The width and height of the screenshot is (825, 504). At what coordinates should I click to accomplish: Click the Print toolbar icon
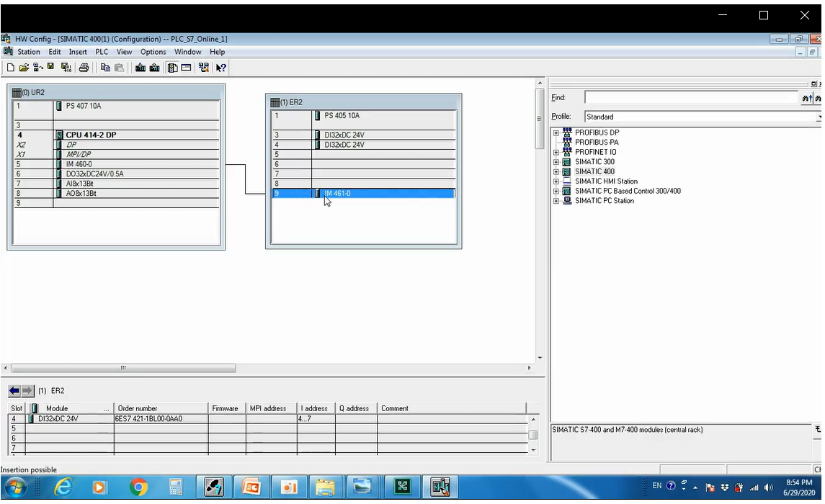[x=84, y=68]
